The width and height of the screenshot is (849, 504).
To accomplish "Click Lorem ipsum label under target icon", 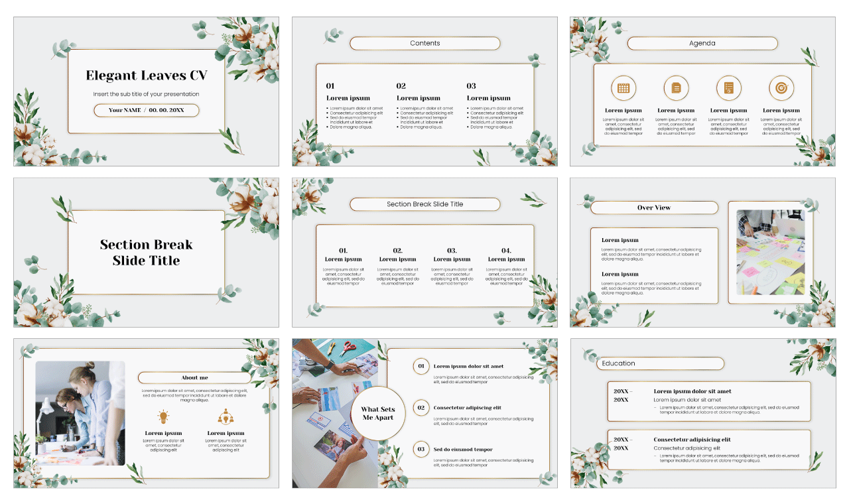I will [x=781, y=111].
